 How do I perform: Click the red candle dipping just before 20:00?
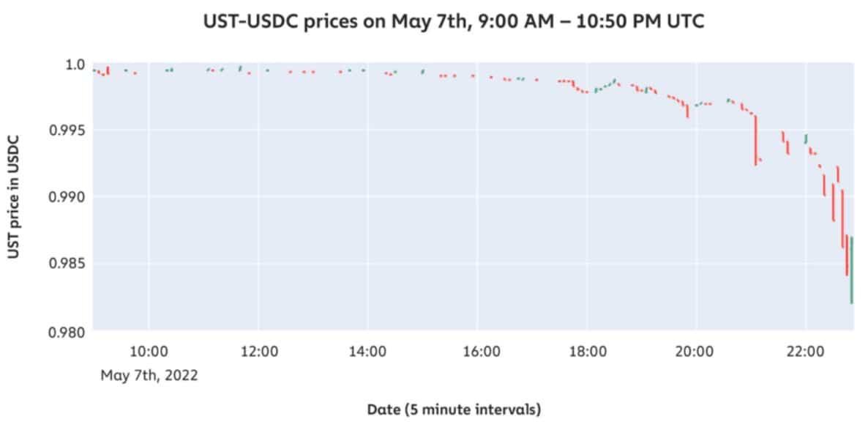pos(687,111)
